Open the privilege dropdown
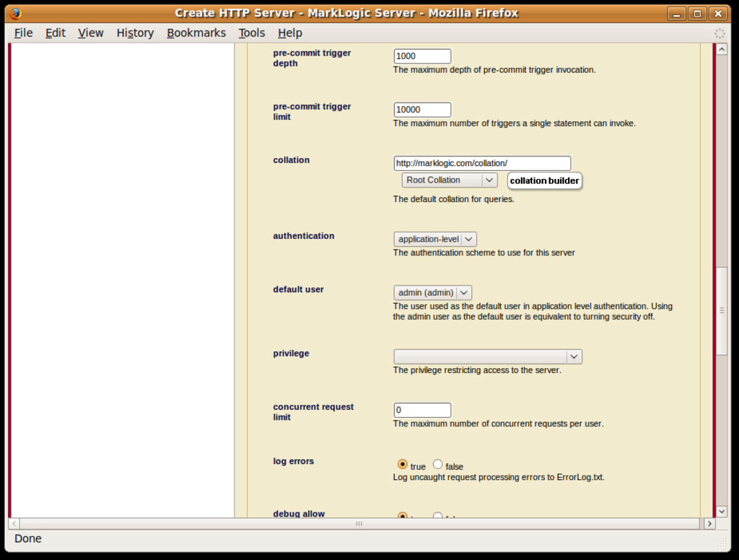 [x=488, y=356]
